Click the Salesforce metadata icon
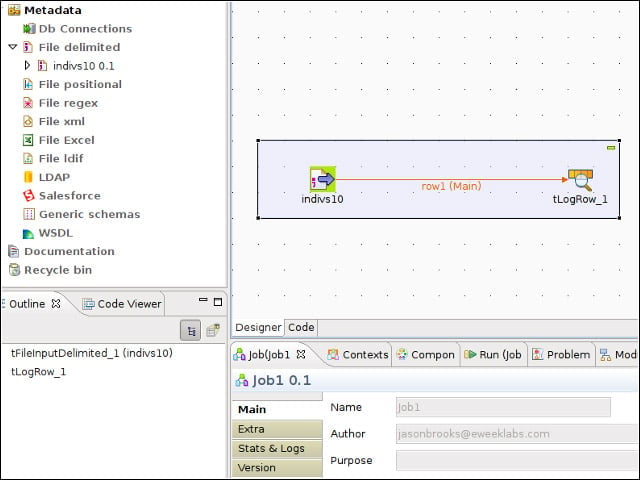The width and height of the screenshot is (640, 480). coord(29,196)
